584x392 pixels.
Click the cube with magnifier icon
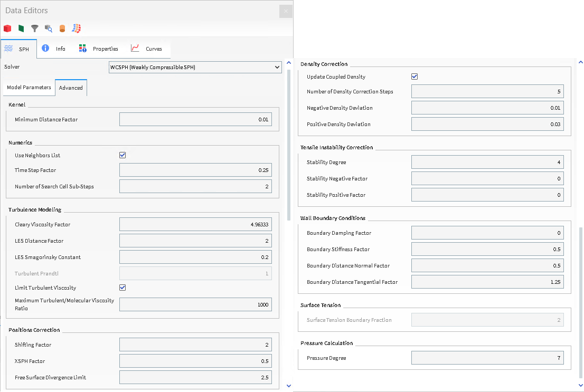click(x=49, y=28)
